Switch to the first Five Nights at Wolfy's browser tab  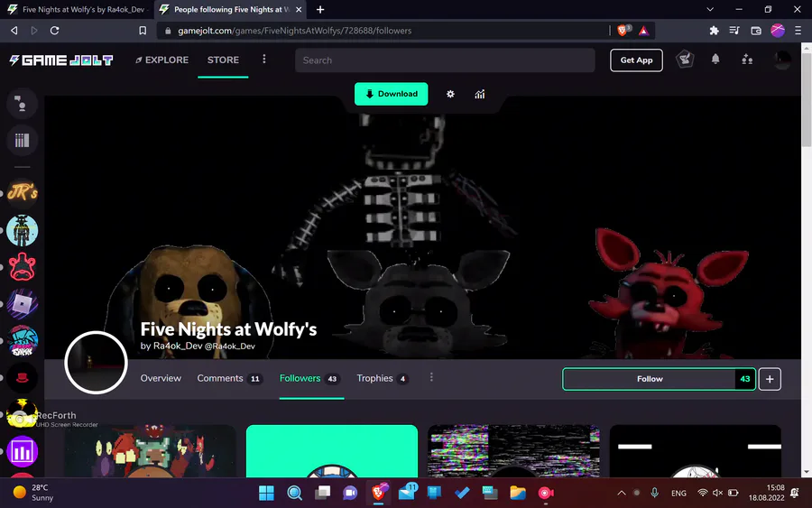pyautogui.click(x=77, y=9)
